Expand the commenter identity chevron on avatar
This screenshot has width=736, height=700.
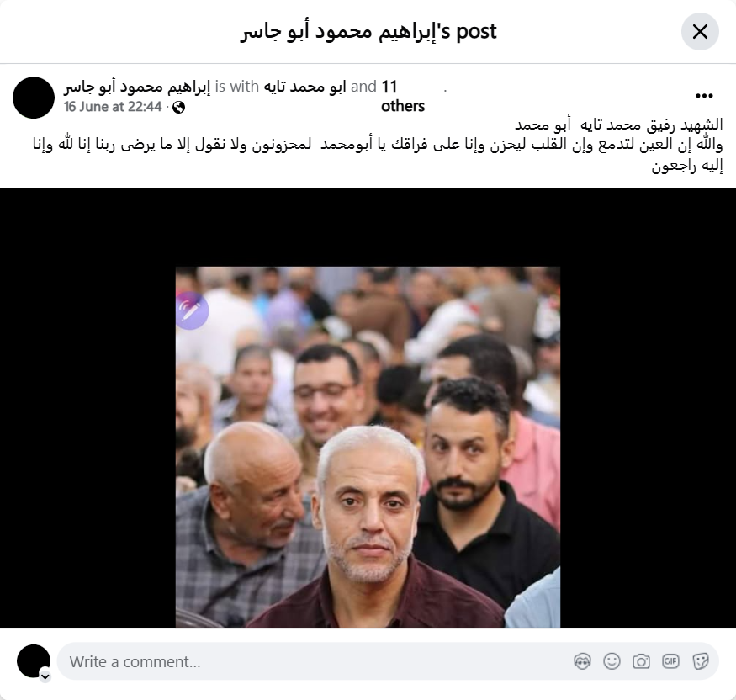tap(45, 676)
